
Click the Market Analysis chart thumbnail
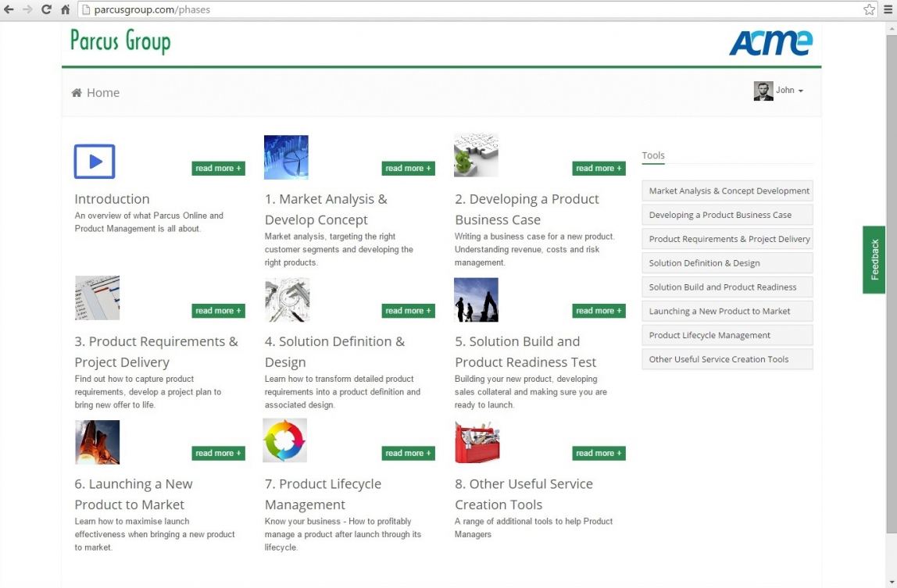pyautogui.click(x=286, y=157)
